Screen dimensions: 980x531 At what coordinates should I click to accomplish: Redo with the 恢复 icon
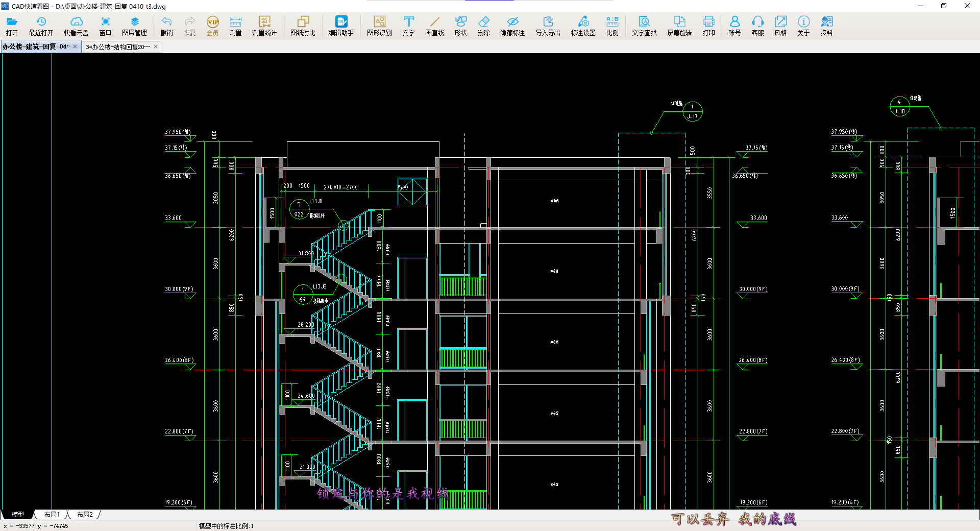tap(189, 26)
